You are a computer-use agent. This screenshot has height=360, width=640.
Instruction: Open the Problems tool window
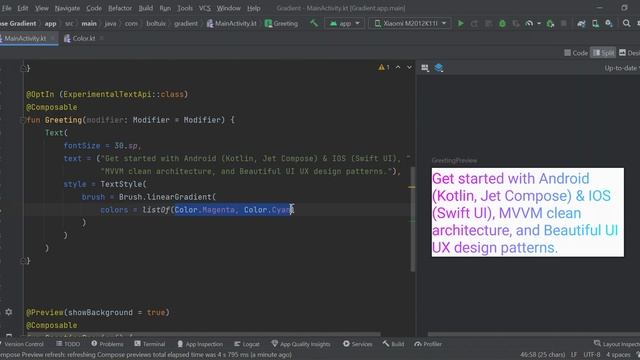pos(107,344)
